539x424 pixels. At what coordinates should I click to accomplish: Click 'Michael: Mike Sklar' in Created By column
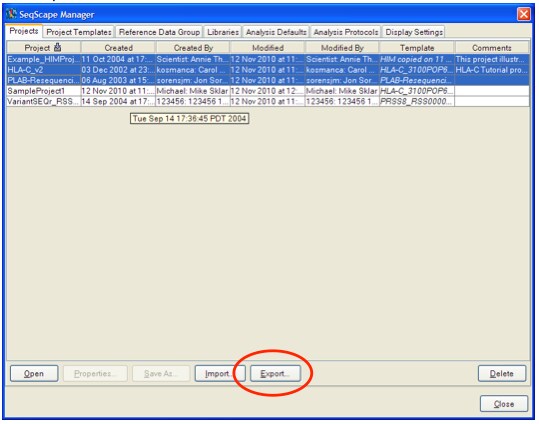[192, 91]
